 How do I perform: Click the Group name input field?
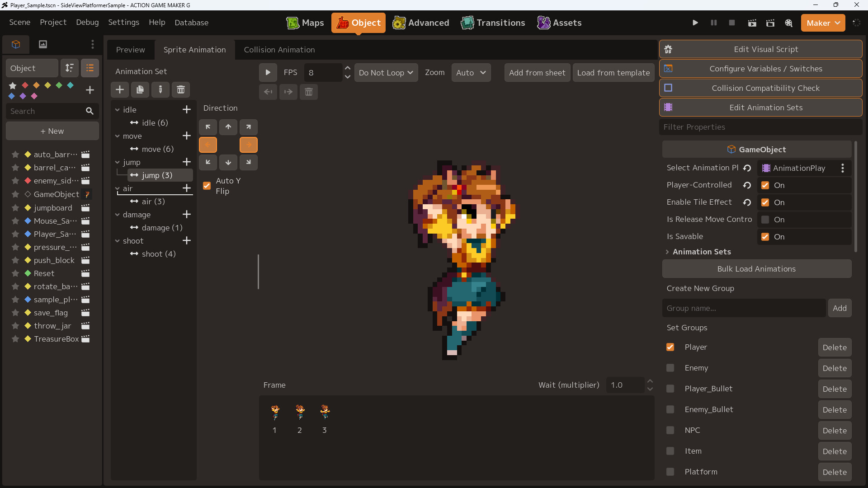pyautogui.click(x=744, y=308)
